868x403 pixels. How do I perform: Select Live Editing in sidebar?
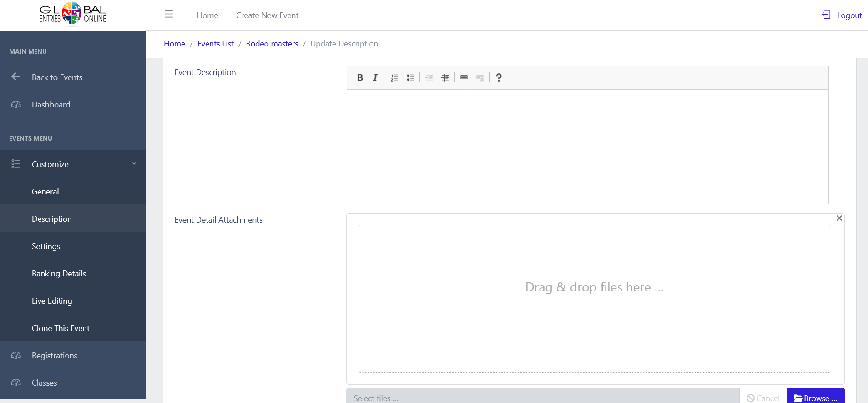52,301
